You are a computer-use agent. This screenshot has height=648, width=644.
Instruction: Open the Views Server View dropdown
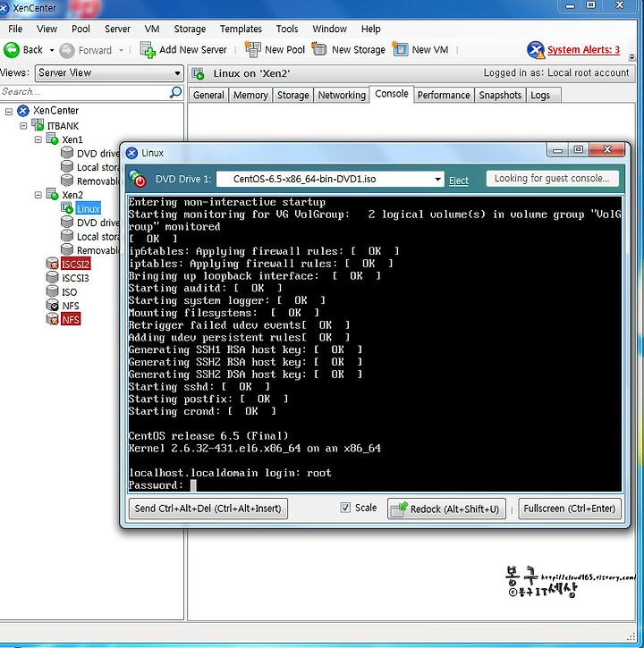coord(177,73)
